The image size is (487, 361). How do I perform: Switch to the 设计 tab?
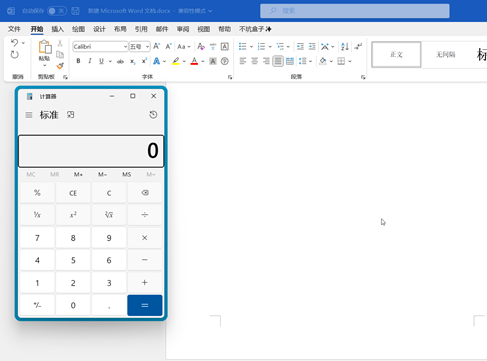click(x=99, y=29)
